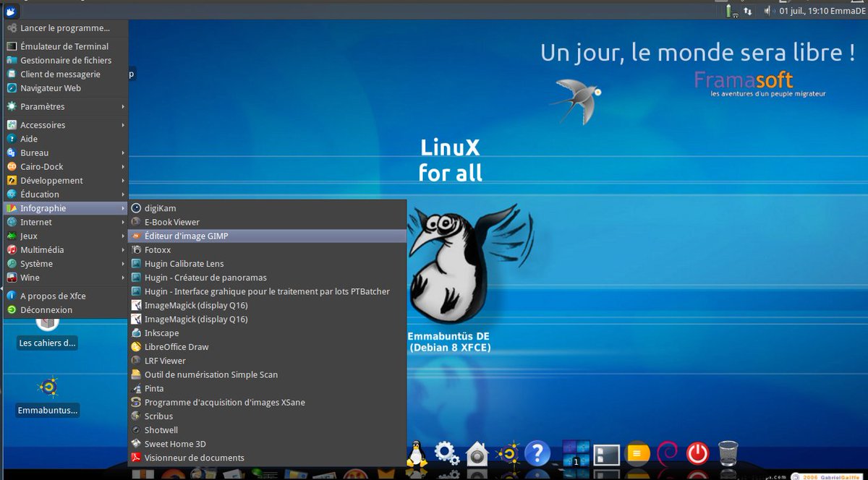Open Visionneur de documents
This screenshot has height=480, width=868.
(x=267, y=458)
